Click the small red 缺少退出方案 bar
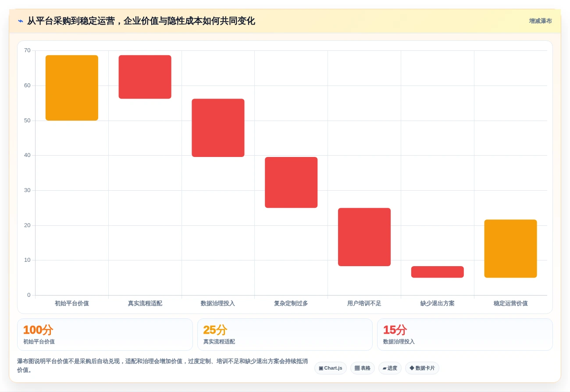Screen dimensions: 570x392 pos(438,272)
